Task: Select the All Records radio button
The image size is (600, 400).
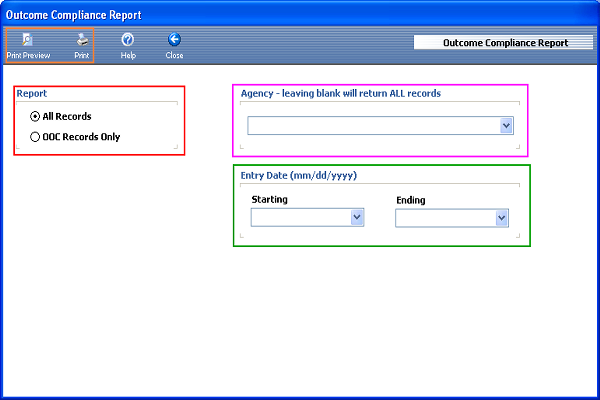Action: pyautogui.click(x=36, y=117)
